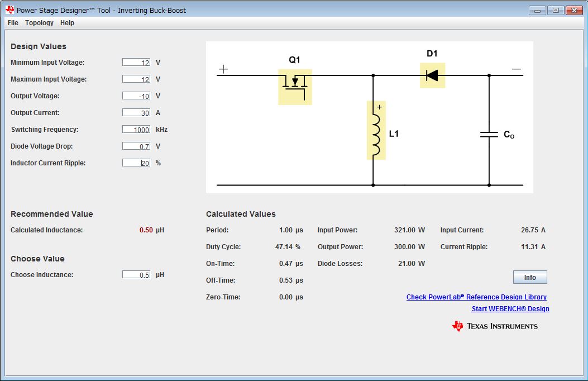
Task: Open the Topology menu
Action: click(40, 23)
